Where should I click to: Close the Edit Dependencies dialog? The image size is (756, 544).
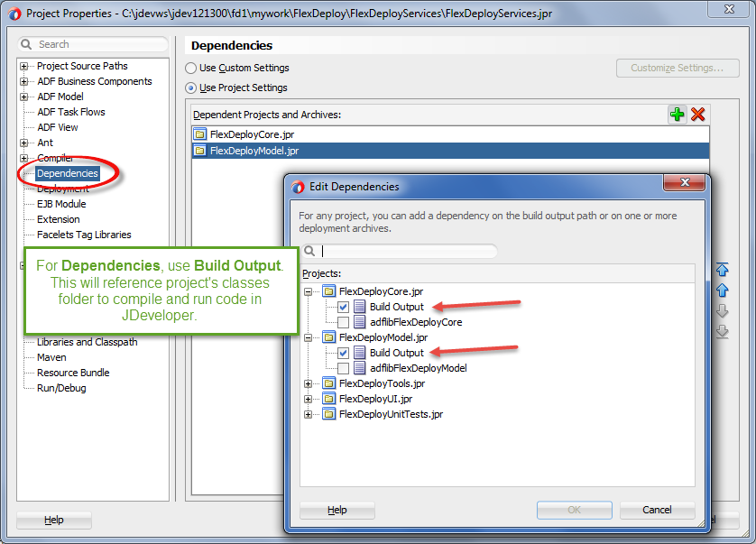pyautogui.click(x=684, y=182)
